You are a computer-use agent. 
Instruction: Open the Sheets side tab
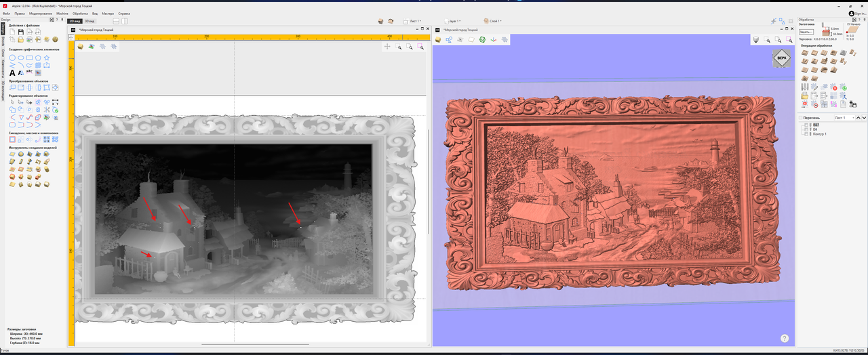pyautogui.click(x=3, y=41)
